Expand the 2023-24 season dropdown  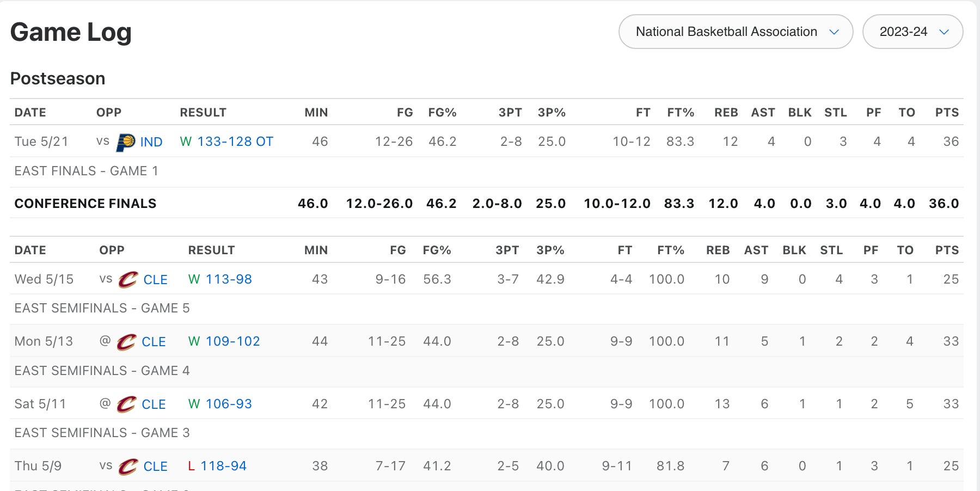(x=912, y=32)
